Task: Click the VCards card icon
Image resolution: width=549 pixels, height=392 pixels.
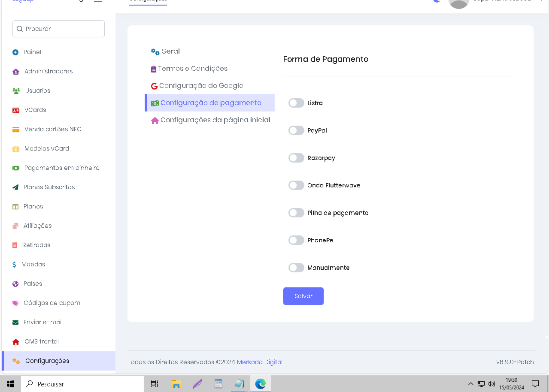Action: (16, 110)
